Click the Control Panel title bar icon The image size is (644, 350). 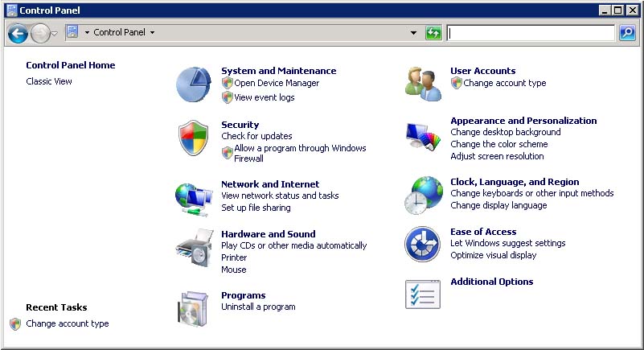pos(12,10)
